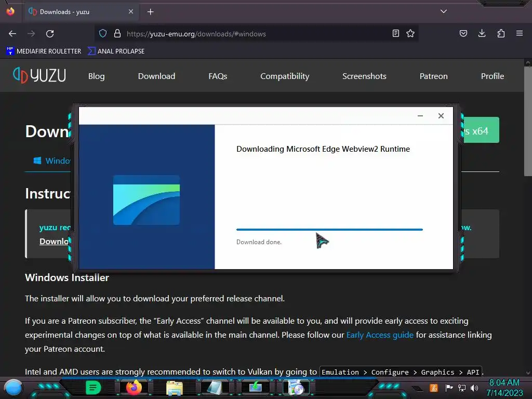Open the Firefox downloads panel

[x=482, y=33]
